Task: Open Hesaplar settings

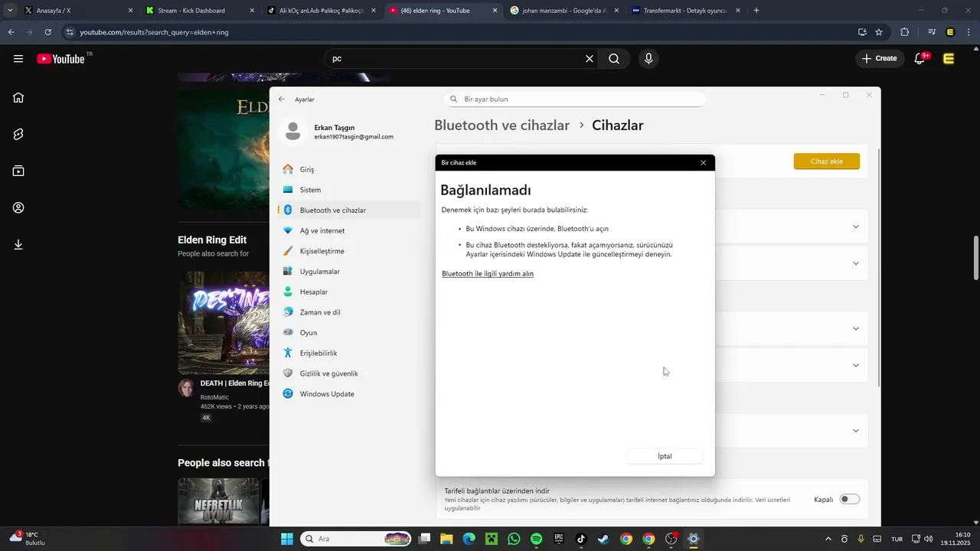Action: pos(349,292)
